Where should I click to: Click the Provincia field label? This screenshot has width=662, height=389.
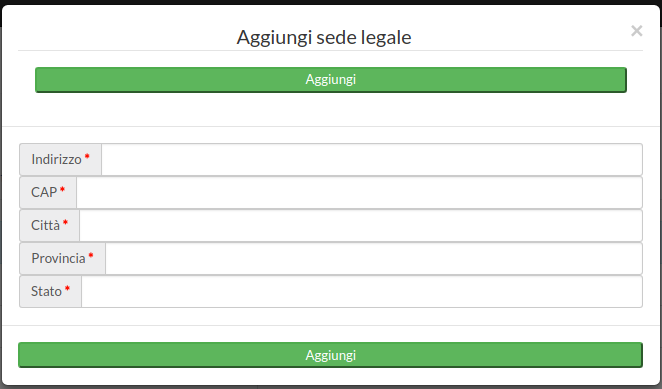[58, 258]
